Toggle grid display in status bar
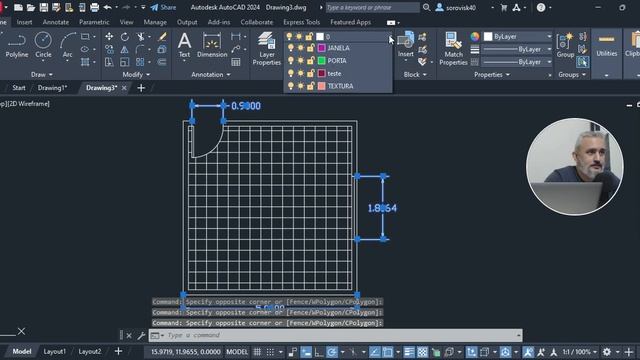Image resolution: width=640 pixels, height=360 pixels. [257, 352]
